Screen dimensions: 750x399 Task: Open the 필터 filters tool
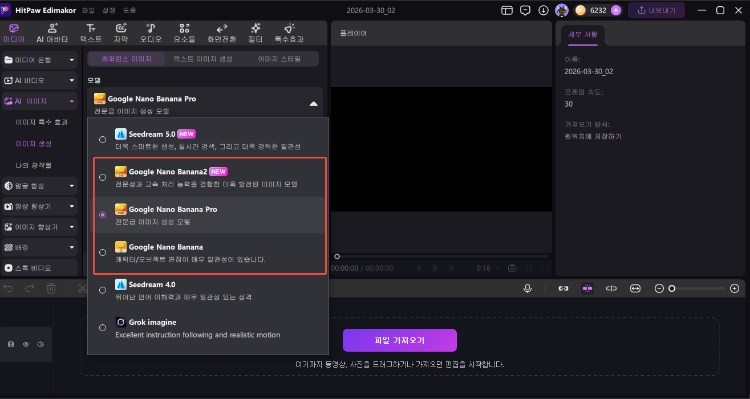[x=255, y=33]
